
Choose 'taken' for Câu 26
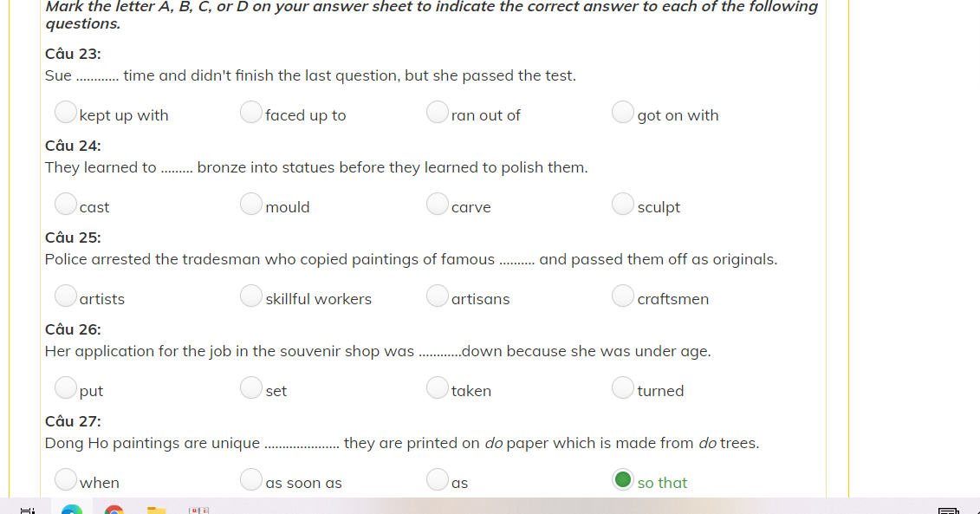tap(438, 388)
